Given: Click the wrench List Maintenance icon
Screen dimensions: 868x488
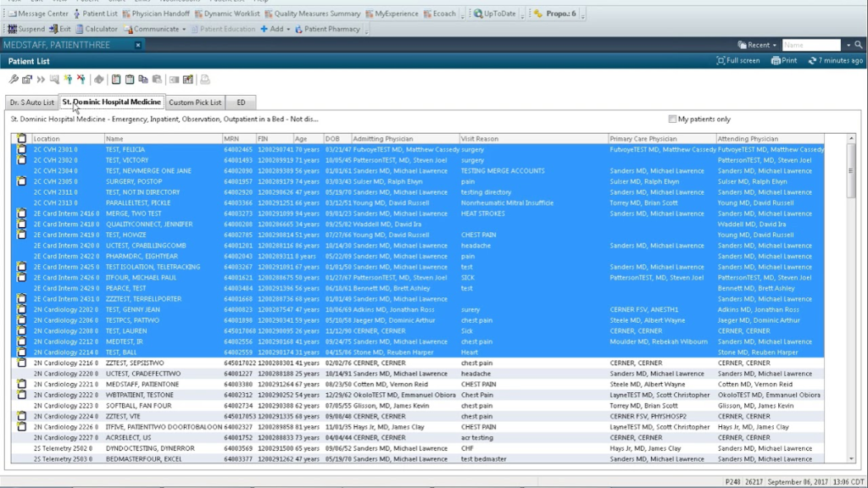Looking at the screenshot, I should coord(14,80).
